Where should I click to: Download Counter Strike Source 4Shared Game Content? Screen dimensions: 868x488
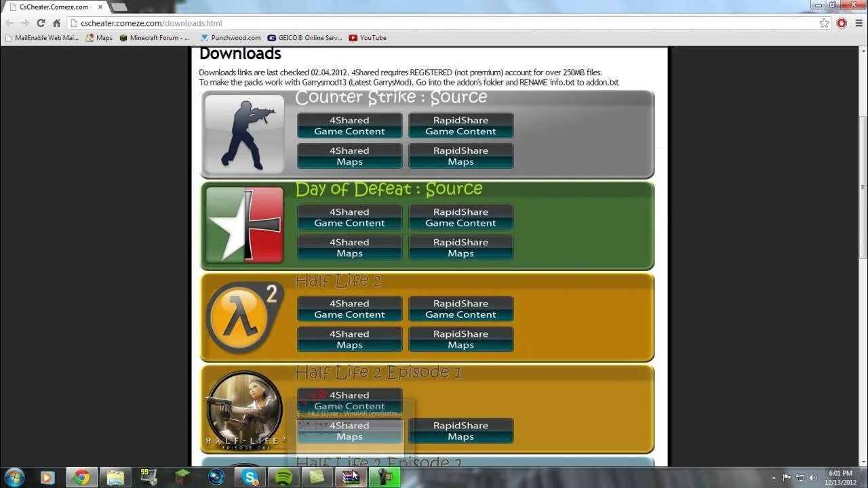[349, 126]
